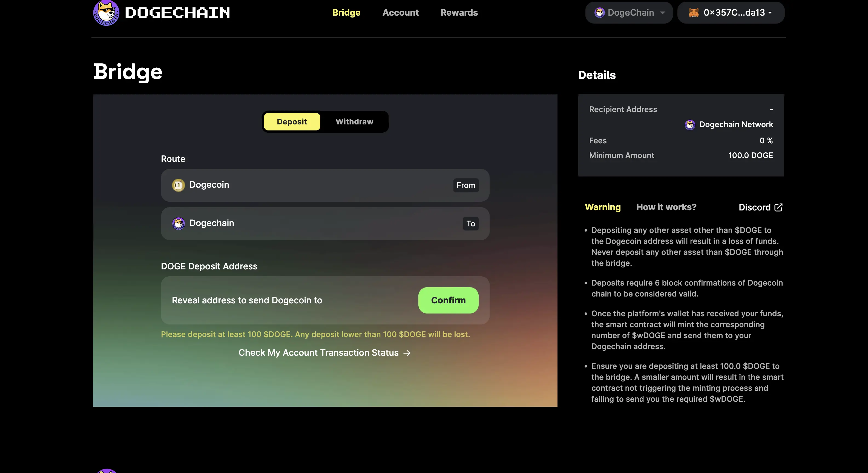Click 'Minimum Amount' label
Image resolution: width=868 pixels, height=473 pixels.
point(621,155)
